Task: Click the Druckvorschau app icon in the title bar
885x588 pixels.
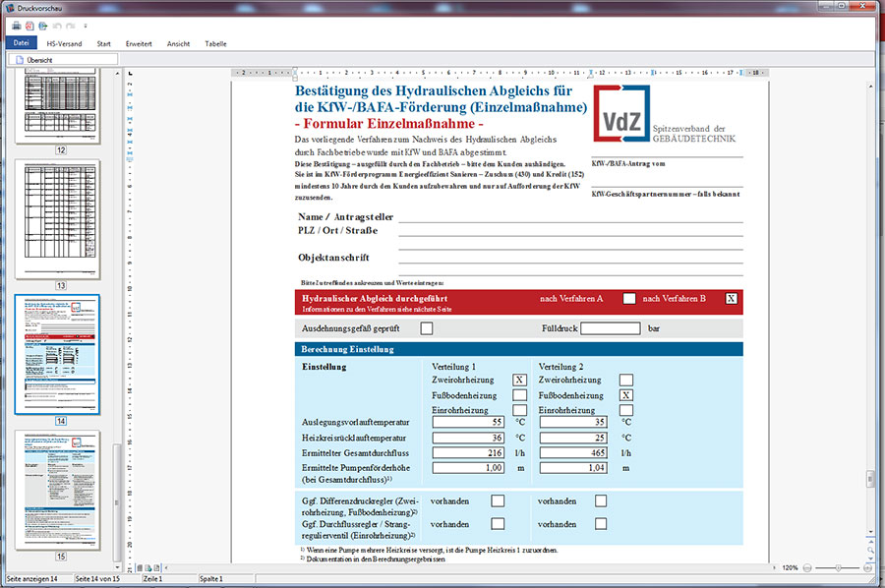Action: 10,8
